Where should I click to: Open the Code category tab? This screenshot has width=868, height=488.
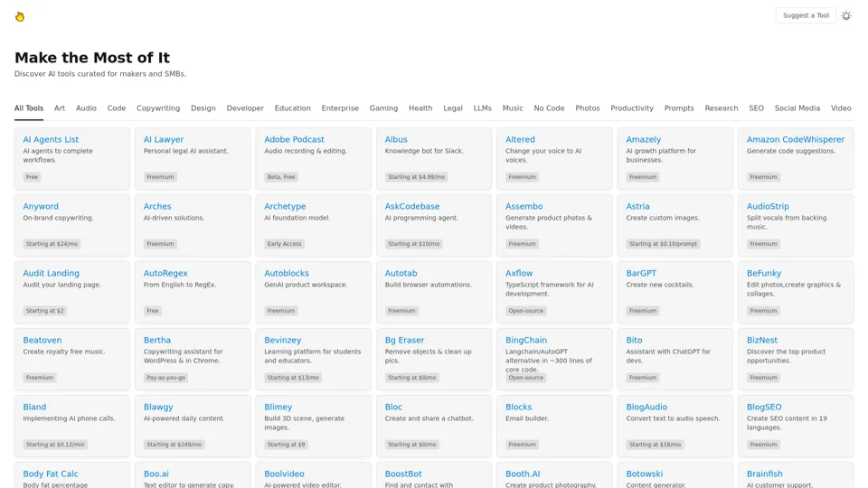117,108
